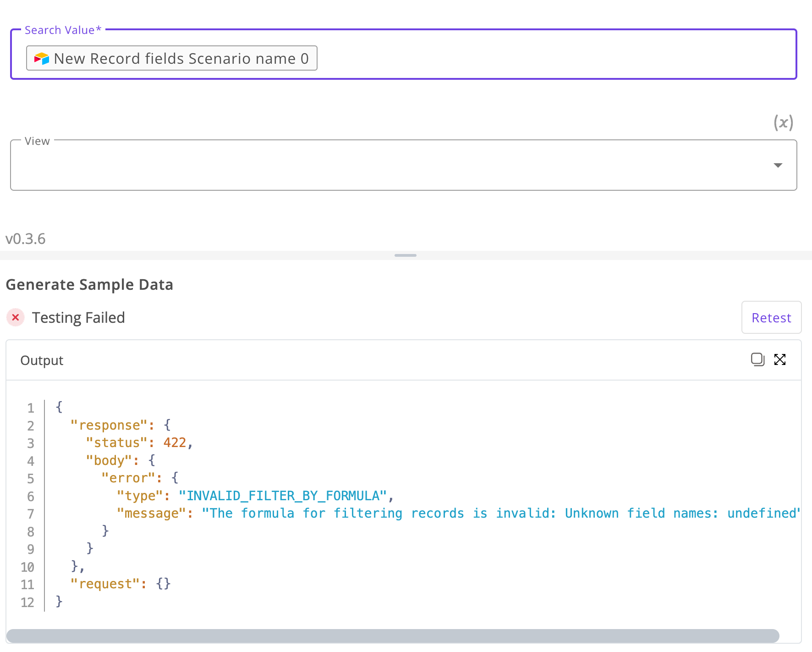Grab the panel resize handle bar
Screen dimensions: 812x652
click(406, 255)
